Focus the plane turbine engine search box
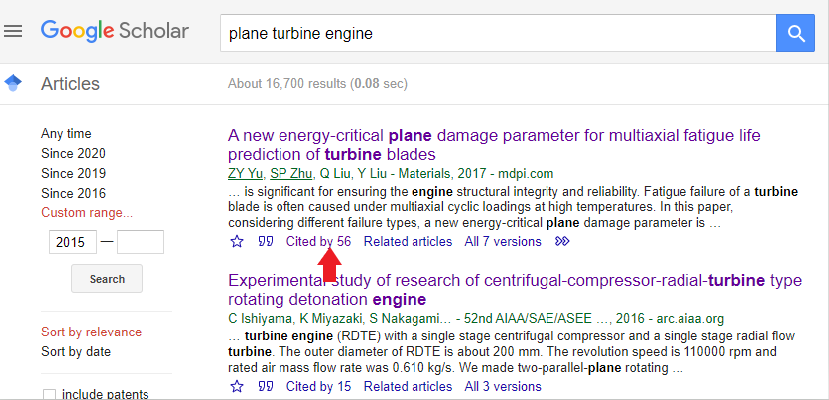This screenshot has height=400, width=829. pyautogui.click(x=498, y=34)
